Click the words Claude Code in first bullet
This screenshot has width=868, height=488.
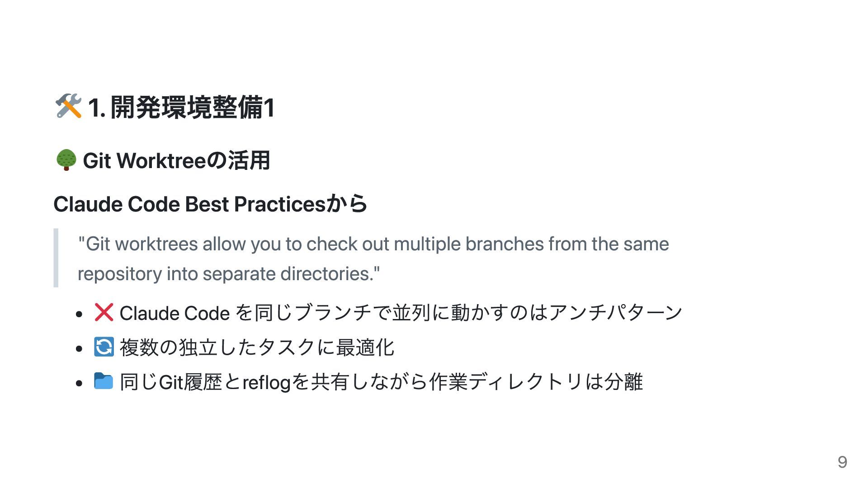[175, 313]
